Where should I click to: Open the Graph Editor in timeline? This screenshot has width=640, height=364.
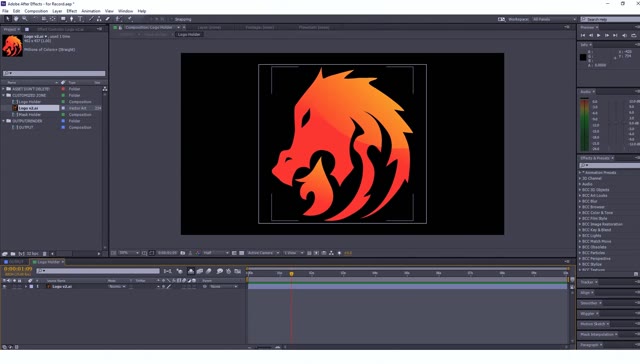[238, 271]
